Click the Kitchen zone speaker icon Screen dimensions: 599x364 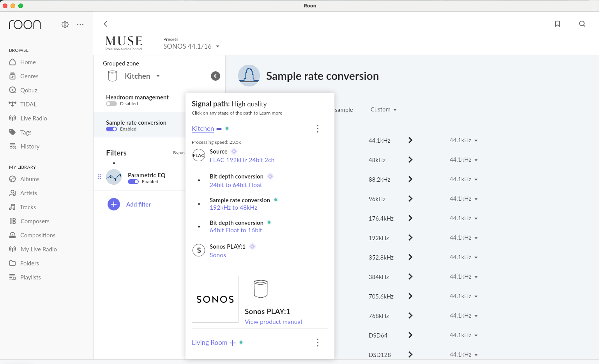click(x=112, y=76)
